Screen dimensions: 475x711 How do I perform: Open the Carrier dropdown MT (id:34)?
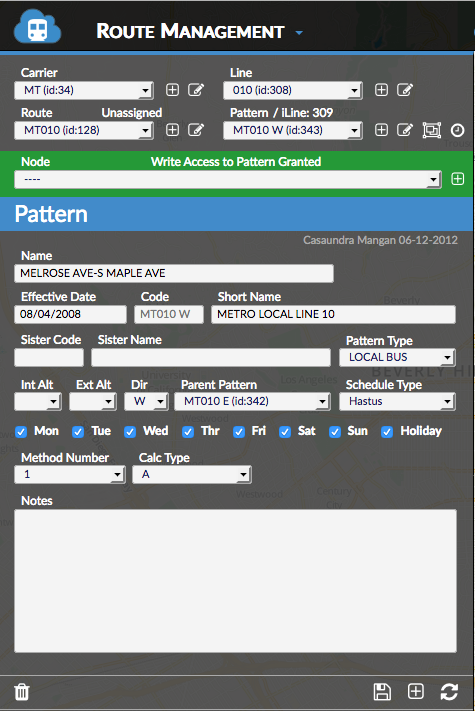pos(84,90)
